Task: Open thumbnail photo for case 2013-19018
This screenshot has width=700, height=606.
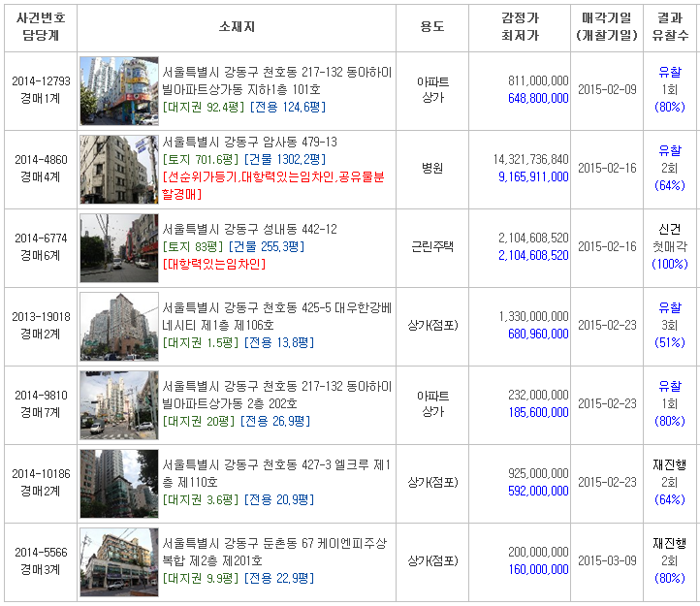Action: pyautogui.click(x=119, y=327)
